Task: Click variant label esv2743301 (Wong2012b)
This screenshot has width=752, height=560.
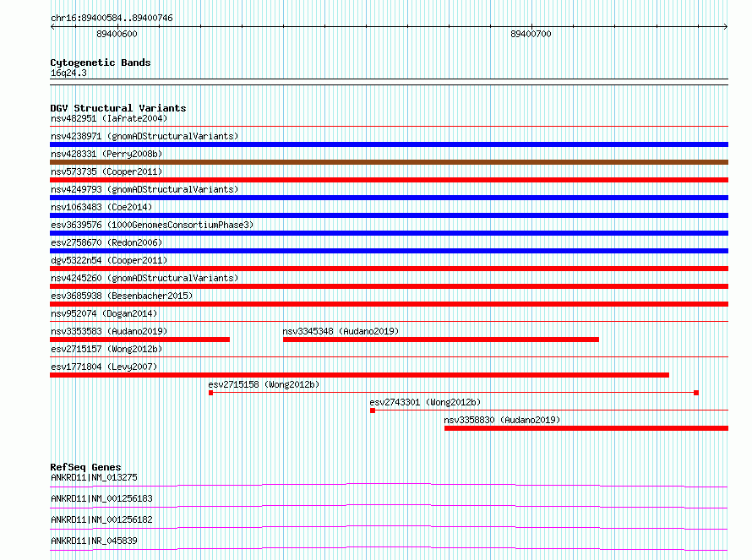Action: tap(425, 402)
